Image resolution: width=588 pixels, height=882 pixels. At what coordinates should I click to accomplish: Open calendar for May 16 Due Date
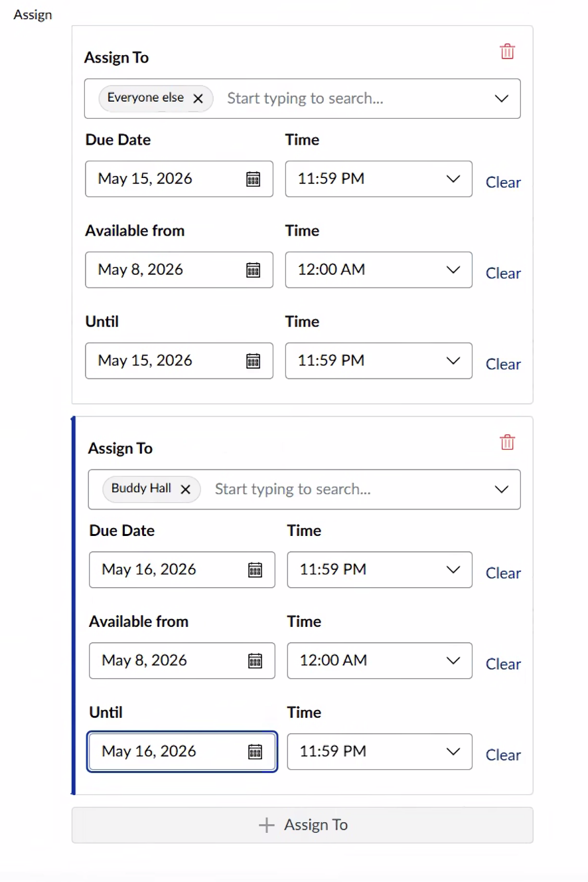pos(255,569)
